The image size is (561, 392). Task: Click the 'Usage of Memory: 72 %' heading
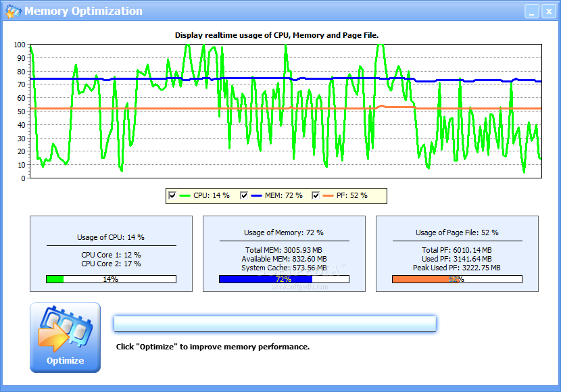[284, 232]
